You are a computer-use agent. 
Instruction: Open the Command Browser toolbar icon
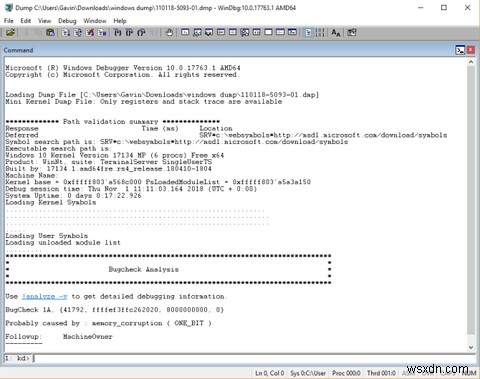(x=292, y=32)
